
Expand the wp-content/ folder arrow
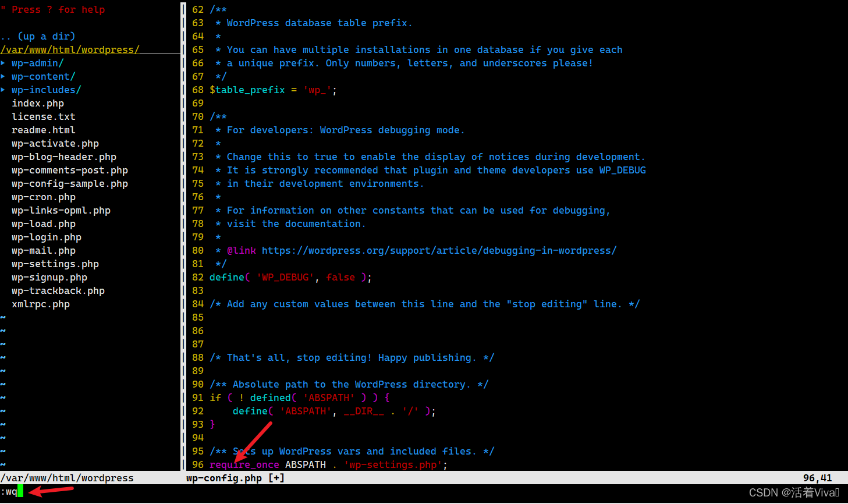[3, 76]
